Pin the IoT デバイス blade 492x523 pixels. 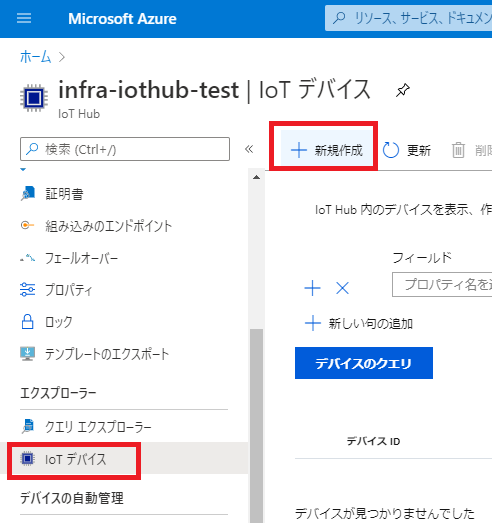click(403, 90)
